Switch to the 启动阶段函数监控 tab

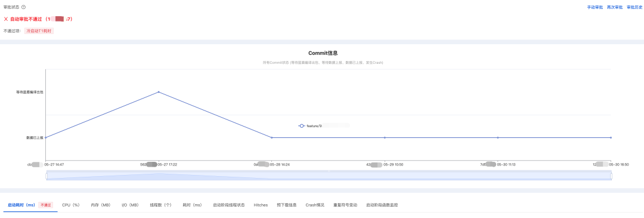pyautogui.click(x=382, y=204)
